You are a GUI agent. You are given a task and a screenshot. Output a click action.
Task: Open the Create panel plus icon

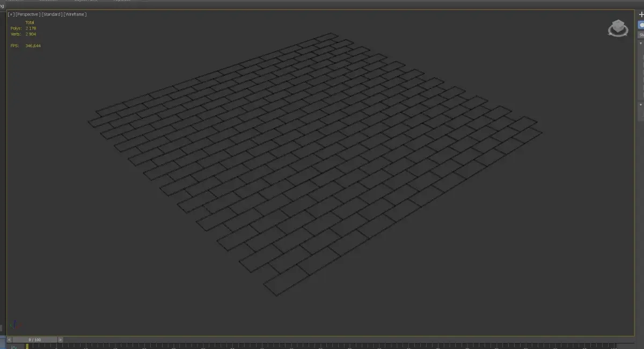pos(641,14)
